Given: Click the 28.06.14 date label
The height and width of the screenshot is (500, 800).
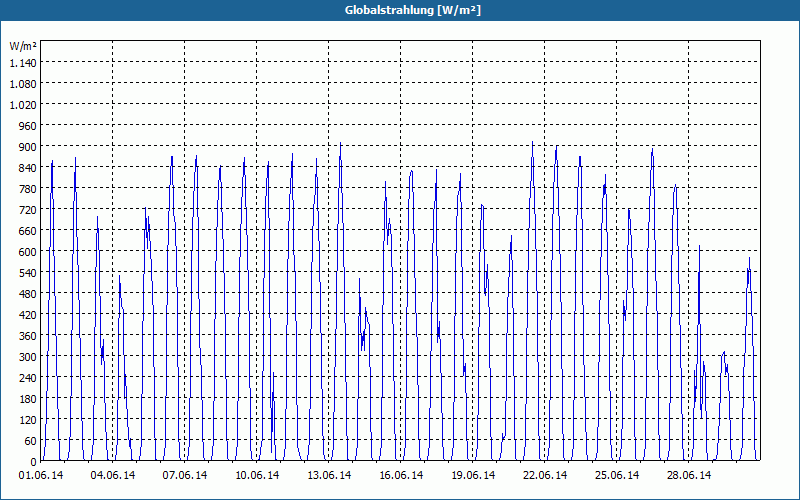Looking at the screenshot, I should (688, 476).
